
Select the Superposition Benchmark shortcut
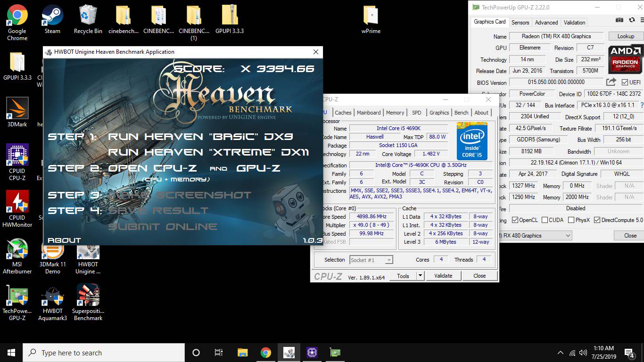tap(88, 303)
